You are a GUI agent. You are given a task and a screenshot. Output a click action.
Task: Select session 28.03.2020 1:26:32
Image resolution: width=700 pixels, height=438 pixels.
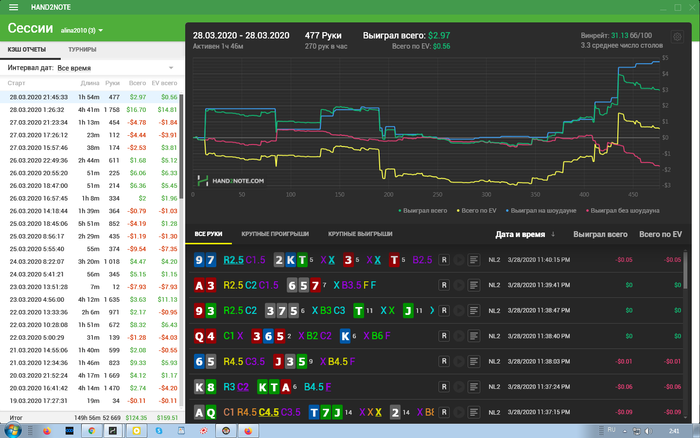[x=89, y=109]
